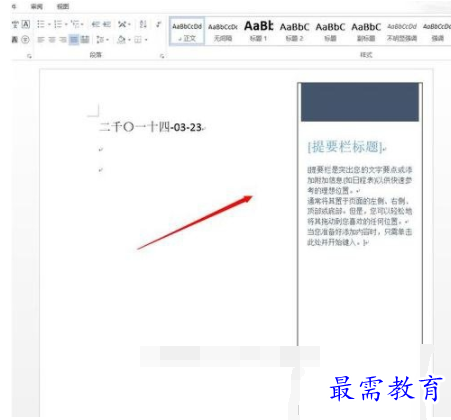Apply the Title style after 标题 2
Image resolution: width=451 pixels, height=420 pixels.
(330, 31)
